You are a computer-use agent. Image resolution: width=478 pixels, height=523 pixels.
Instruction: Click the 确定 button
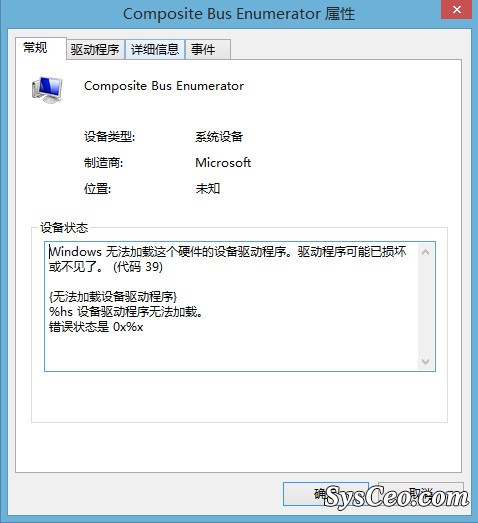(x=326, y=494)
